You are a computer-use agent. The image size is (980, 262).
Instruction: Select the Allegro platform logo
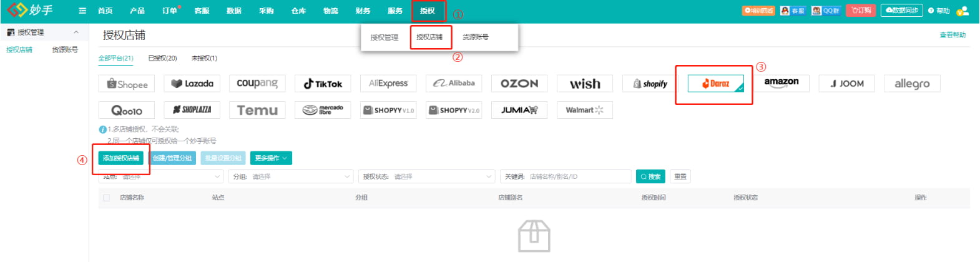pos(912,84)
